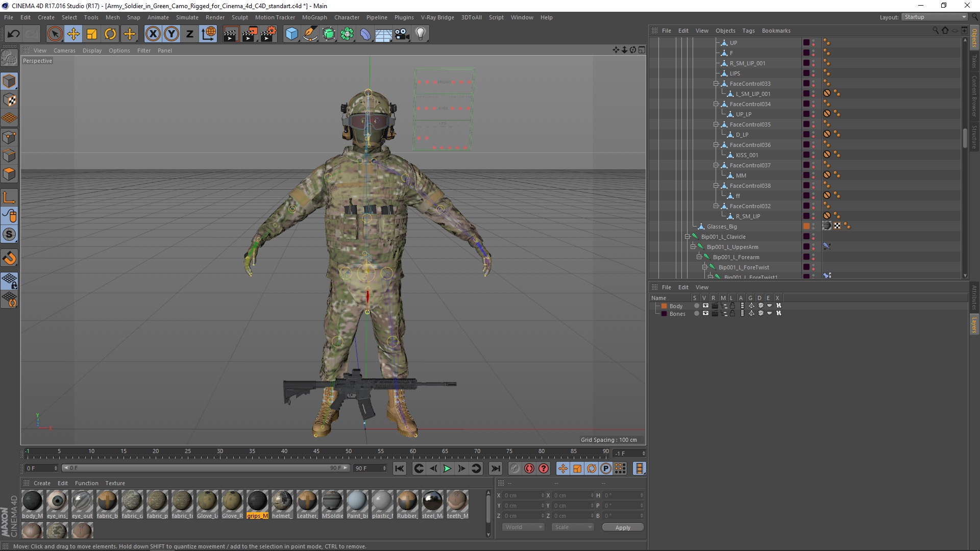Toggle the X axis lock
The width and height of the screenshot is (980, 551).
click(x=153, y=34)
